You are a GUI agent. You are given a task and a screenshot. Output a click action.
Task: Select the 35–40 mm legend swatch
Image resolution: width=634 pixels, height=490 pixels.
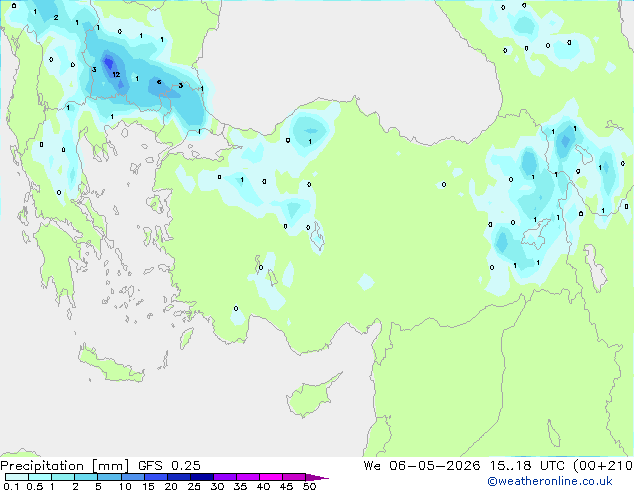[x=248, y=477]
